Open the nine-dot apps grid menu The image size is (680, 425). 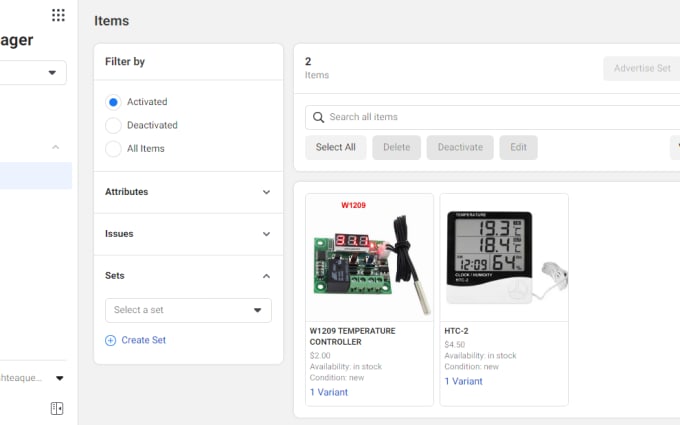(x=58, y=15)
